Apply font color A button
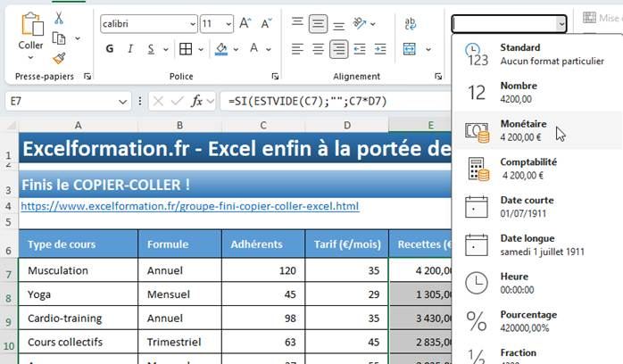 pyautogui.click(x=253, y=48)
